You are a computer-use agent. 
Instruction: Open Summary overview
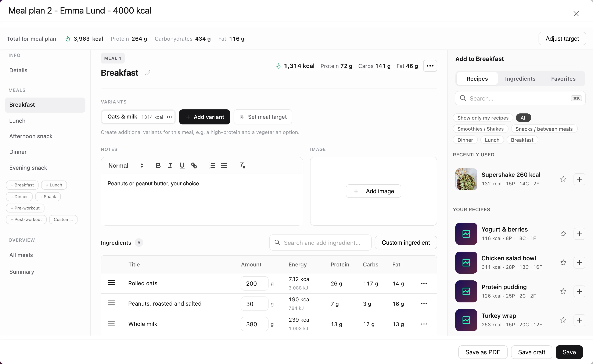click(x=22, y=272)
